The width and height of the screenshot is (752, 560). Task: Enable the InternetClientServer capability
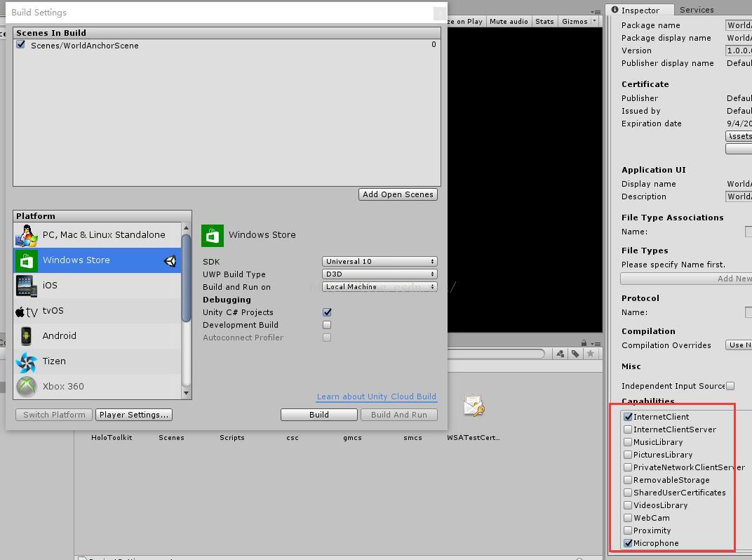628,429
